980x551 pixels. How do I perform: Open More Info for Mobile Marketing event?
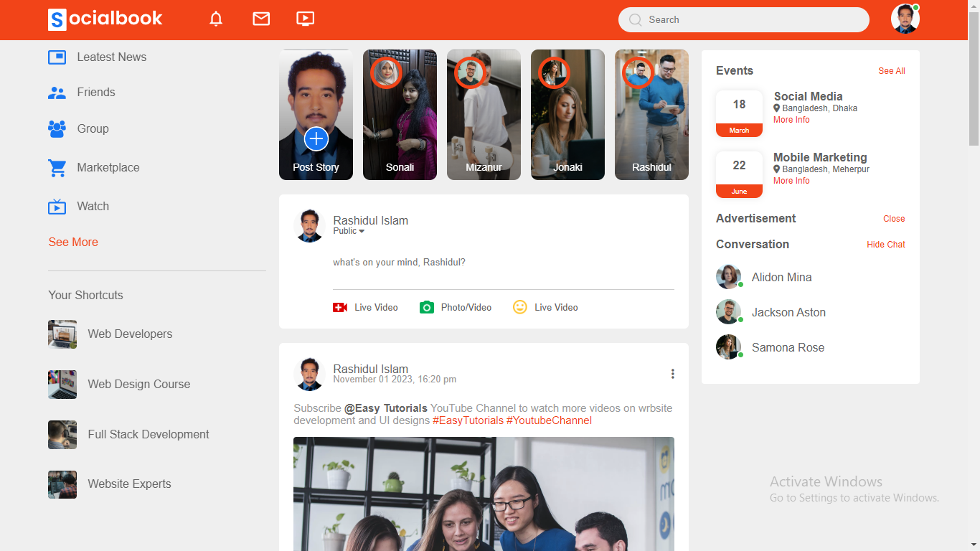coord(791,181)
